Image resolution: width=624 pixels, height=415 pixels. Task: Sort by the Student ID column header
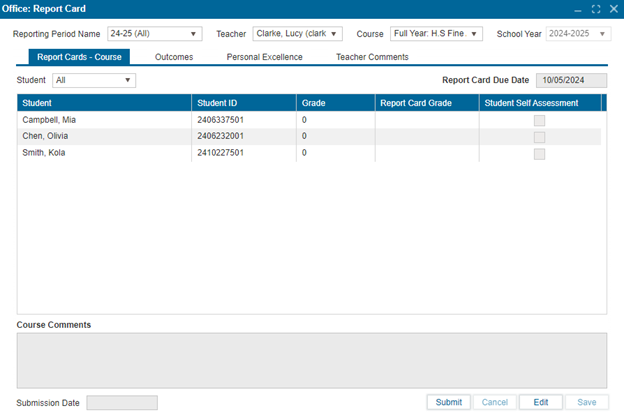coord(243,103)
